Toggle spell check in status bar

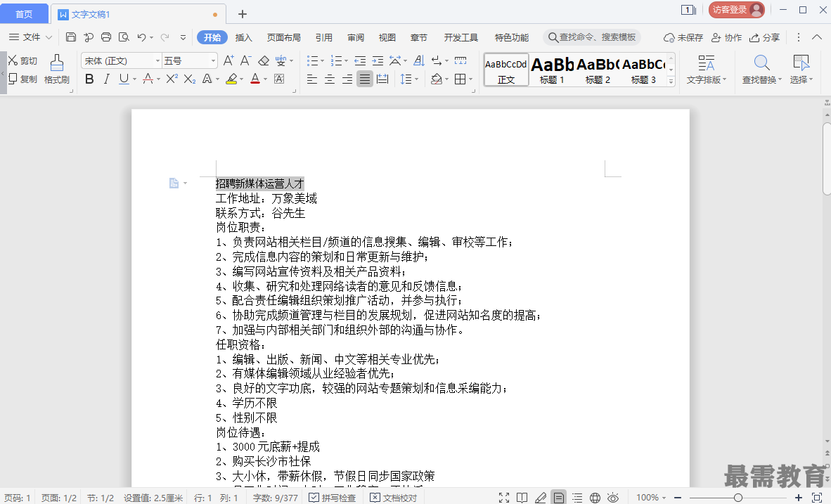pos(332,498)
